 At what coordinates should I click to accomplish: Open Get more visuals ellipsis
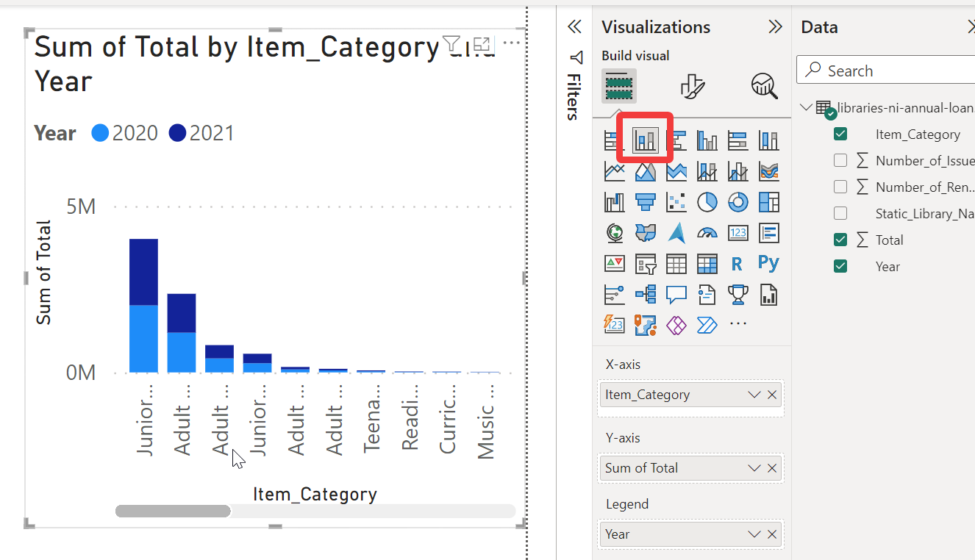[x=737, y=324]
